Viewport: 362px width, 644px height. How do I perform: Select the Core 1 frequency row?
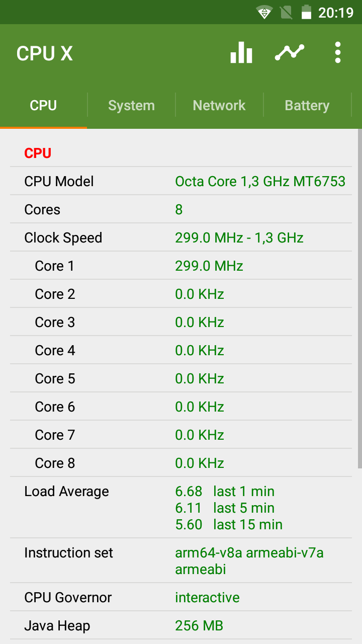(x=181, y=266)
